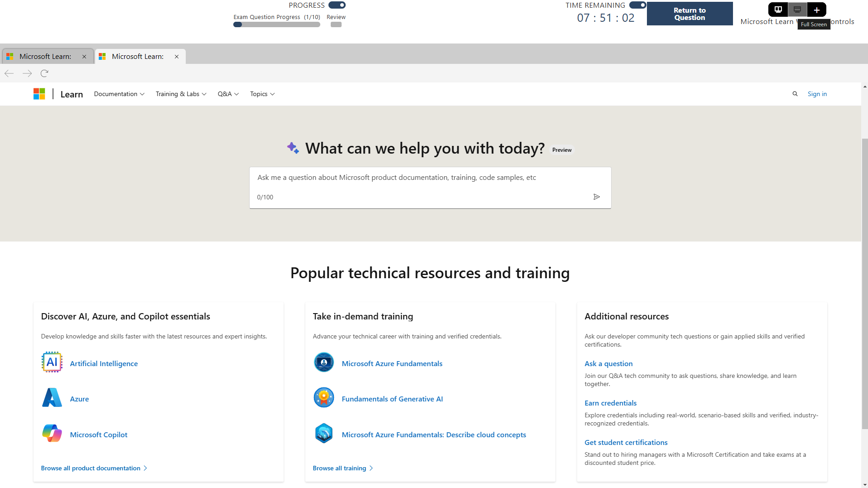
Task: Select the Sign in link
Action: click(x=817, y=94)
